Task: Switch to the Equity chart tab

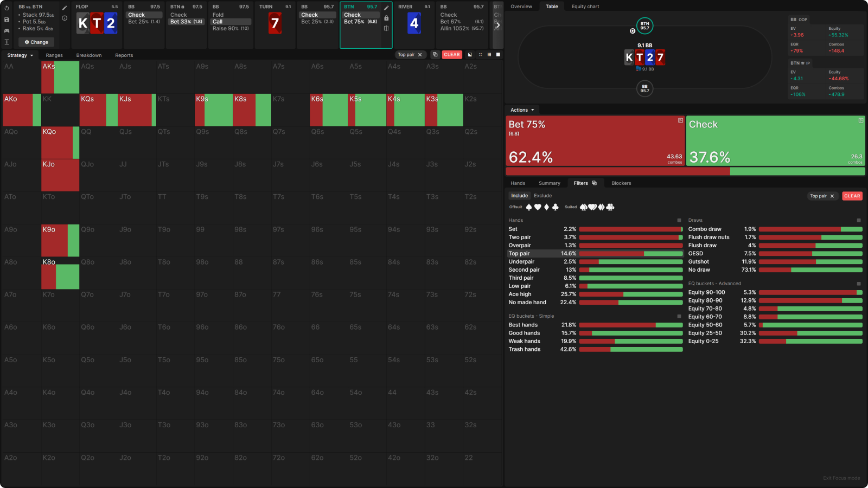Action: (585, 7)
